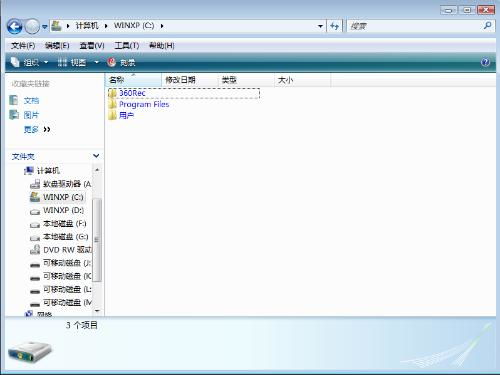Select 计算机 in the folder tree

(48, 171)
